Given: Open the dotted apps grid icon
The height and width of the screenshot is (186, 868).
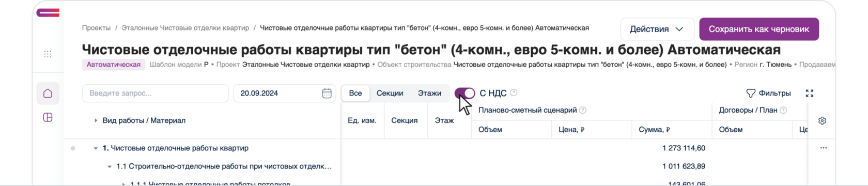Looking at the screenshot, I should (x=48, y=54).
